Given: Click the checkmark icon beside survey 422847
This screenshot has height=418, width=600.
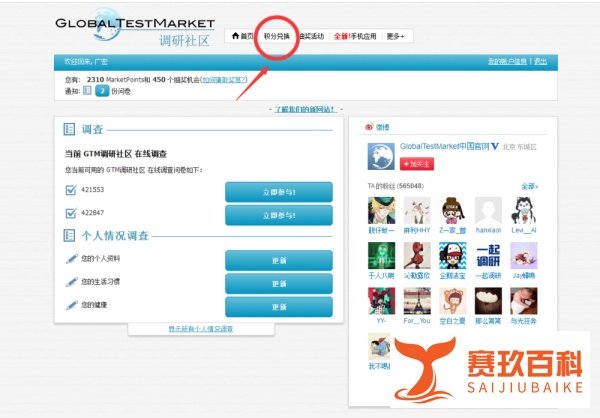Looking at the screenshot, I should point(71,213).
